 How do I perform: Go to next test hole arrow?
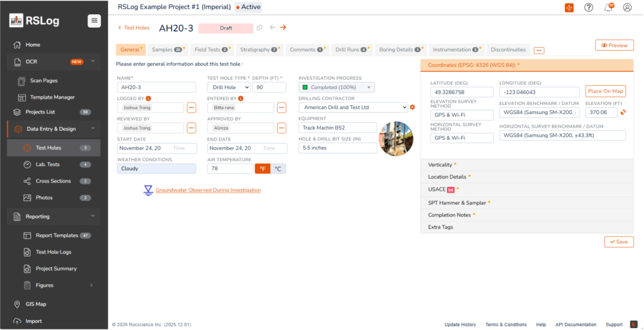click(283, 28)
